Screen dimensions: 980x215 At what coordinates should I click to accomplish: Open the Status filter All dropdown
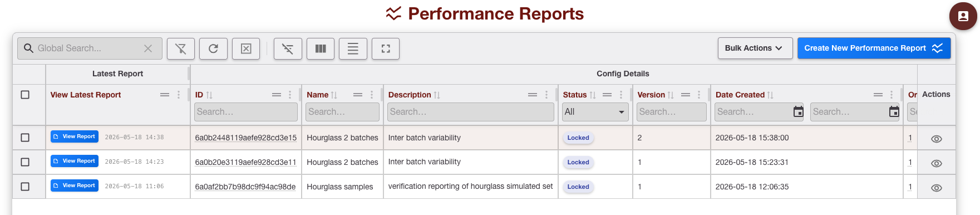pyautogui.click(x=595, y=111)
